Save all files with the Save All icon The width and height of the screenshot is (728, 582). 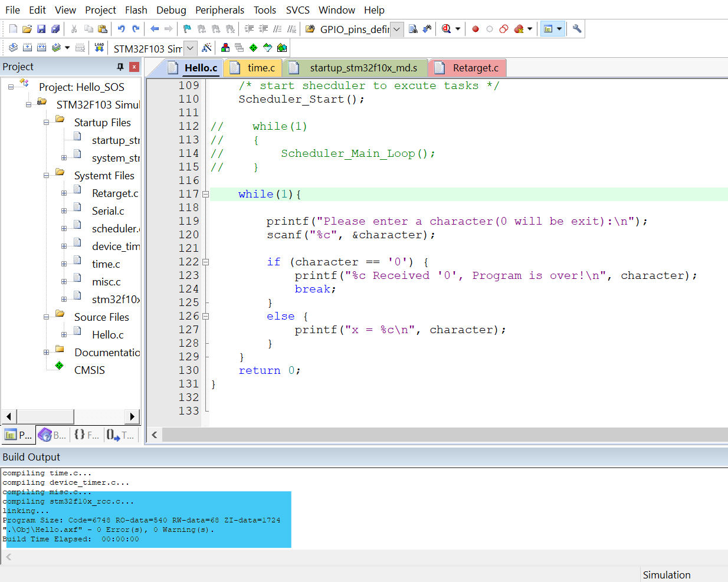pos(55,29)
